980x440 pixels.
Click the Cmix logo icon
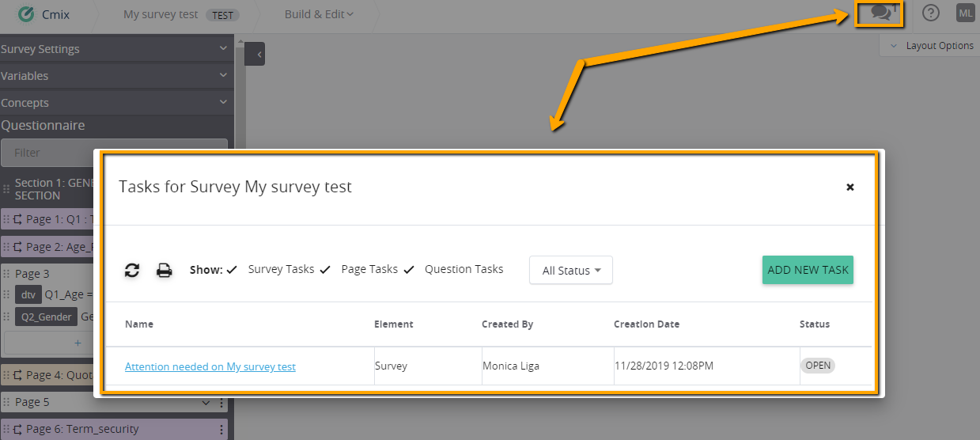(x=26, y=14)
